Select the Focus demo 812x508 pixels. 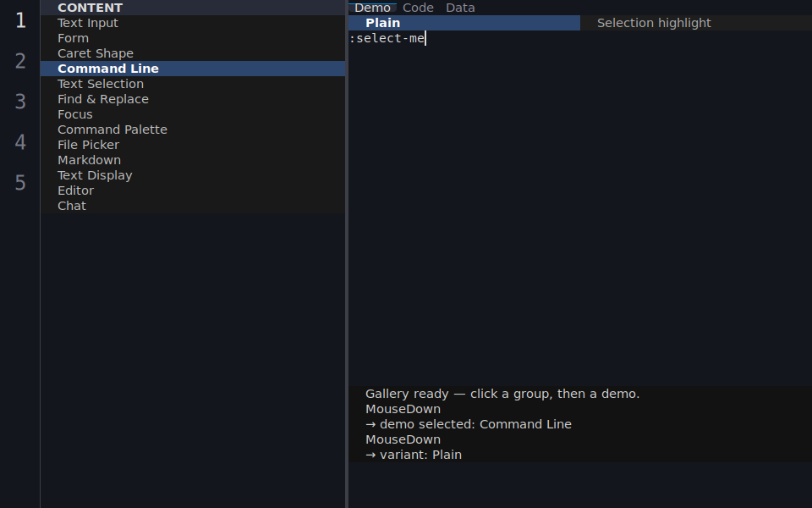coord(193,114)
